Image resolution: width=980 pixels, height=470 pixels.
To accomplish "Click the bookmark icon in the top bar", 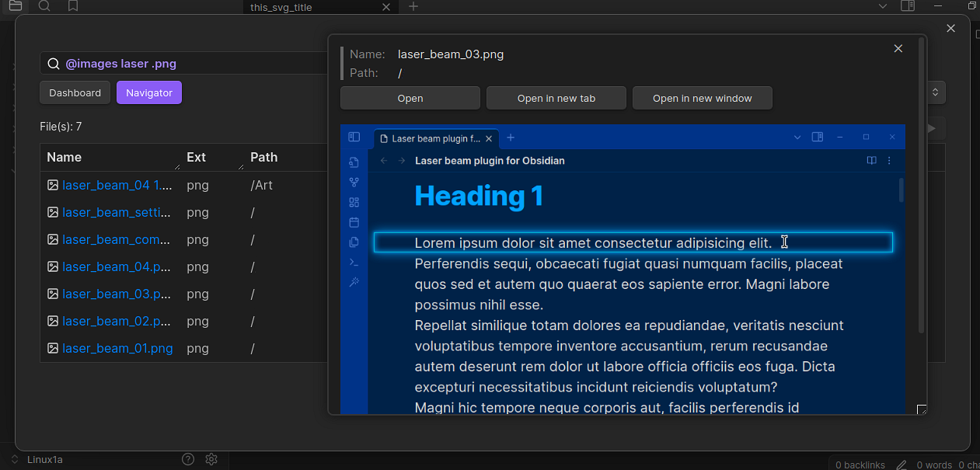I will coord(71,7).
